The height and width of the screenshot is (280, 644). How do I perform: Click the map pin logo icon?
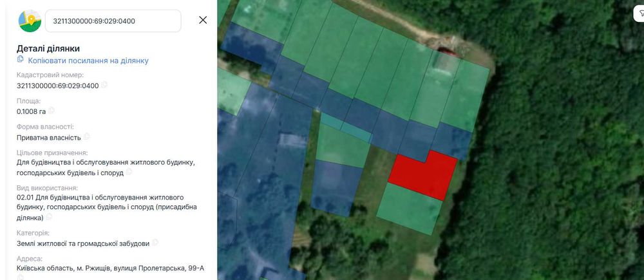(30, 21)
